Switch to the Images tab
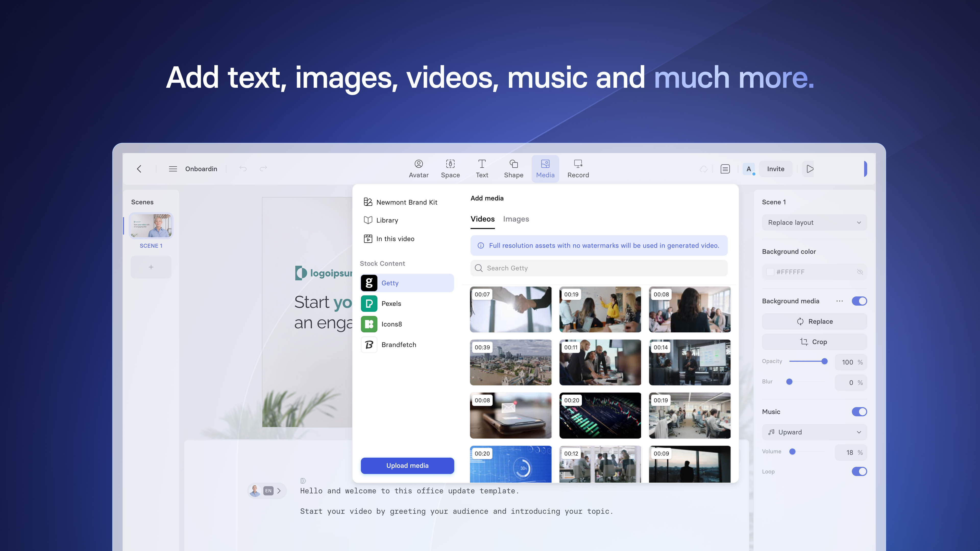The height and width of the screenshot is (551, 980). click(x=516, y=219)
